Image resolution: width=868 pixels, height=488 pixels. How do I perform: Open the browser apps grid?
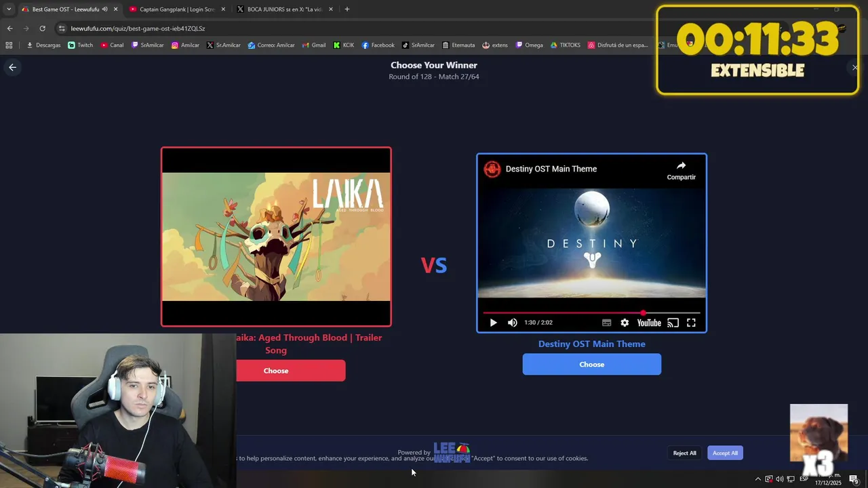[9, 45]
